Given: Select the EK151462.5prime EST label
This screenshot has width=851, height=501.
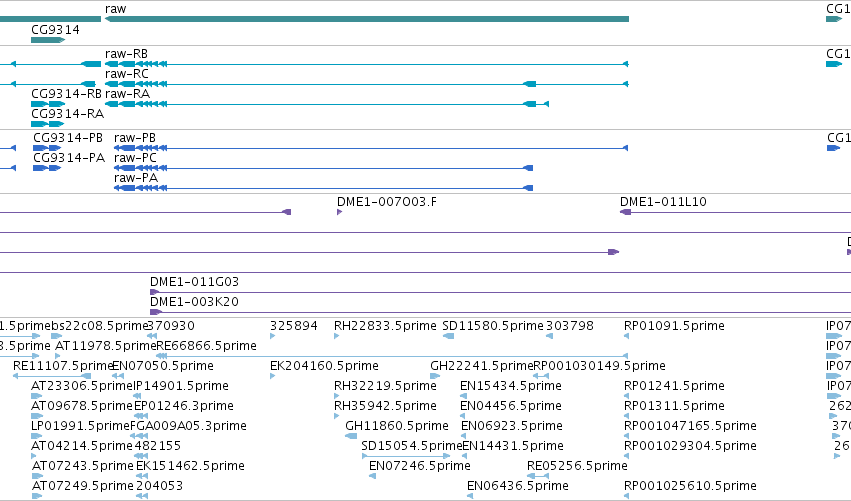Looking at the screenshot, I should 190,466.
